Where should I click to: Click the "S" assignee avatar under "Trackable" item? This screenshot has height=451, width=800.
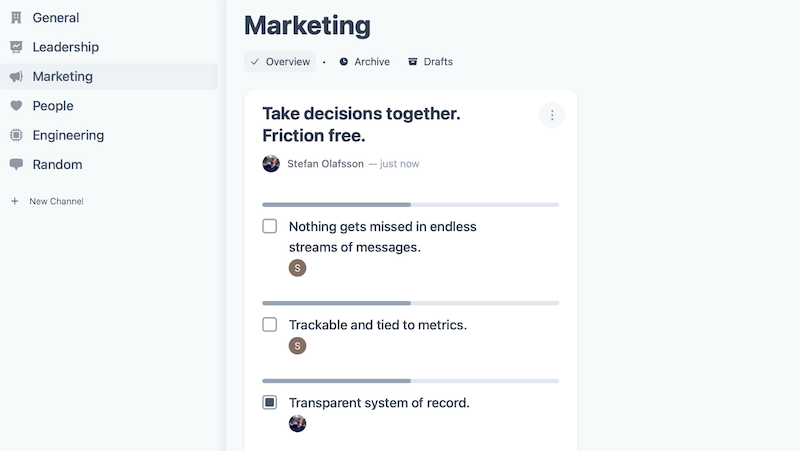coord(297,346)
